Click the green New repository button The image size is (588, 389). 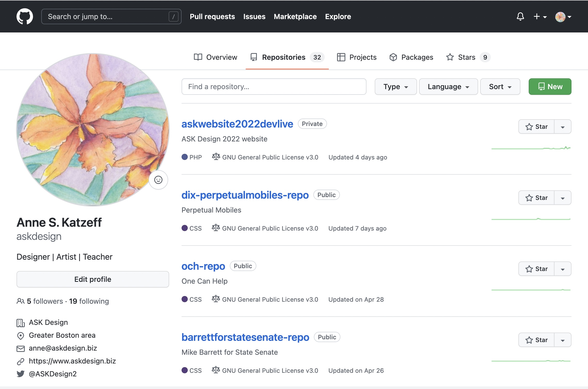pyautogui.click(x=550, y=86)
